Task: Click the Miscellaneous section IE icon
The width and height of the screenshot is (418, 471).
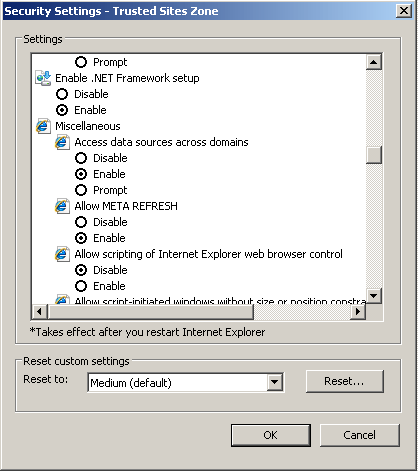Action: [43, 126]
